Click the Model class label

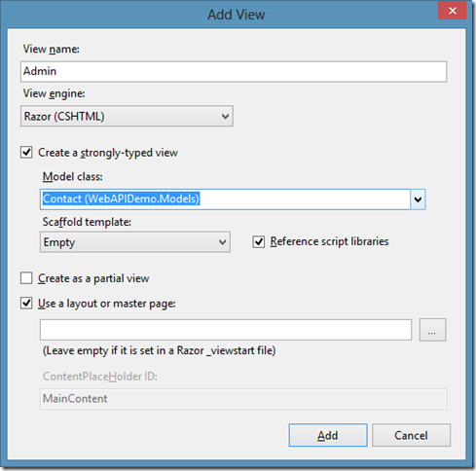73,176
